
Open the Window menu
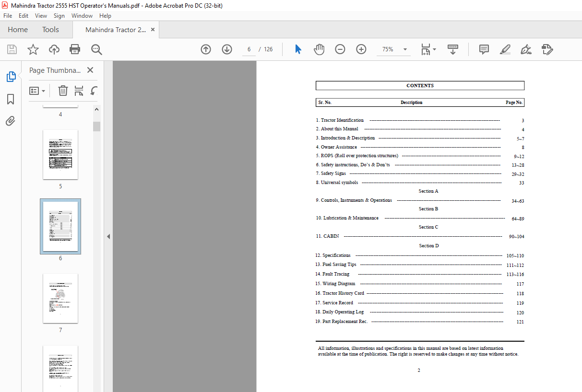[x=82, y=16]
